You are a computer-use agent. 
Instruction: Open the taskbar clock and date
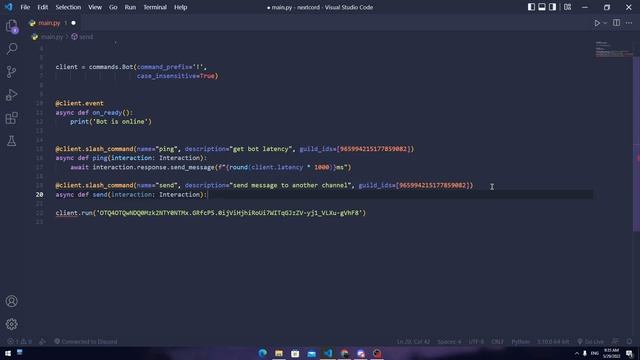[611, 353]
